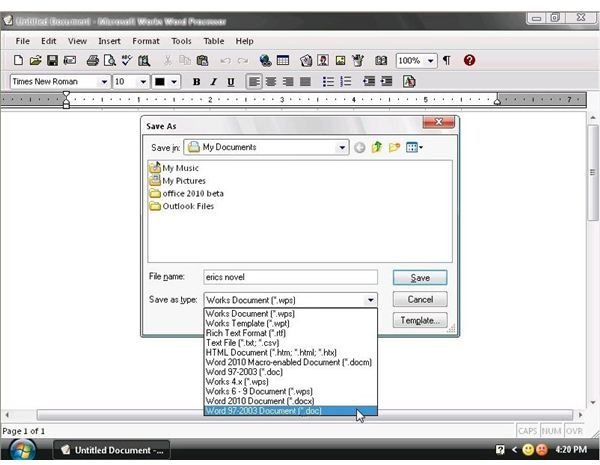The image size is (600, 465).
Task: Toggle the paragraph marks icon
Action: [447, 60]
